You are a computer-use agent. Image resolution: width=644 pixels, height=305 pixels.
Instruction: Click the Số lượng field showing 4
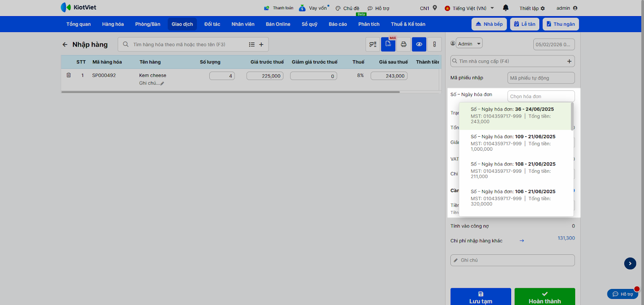[222, 76]
